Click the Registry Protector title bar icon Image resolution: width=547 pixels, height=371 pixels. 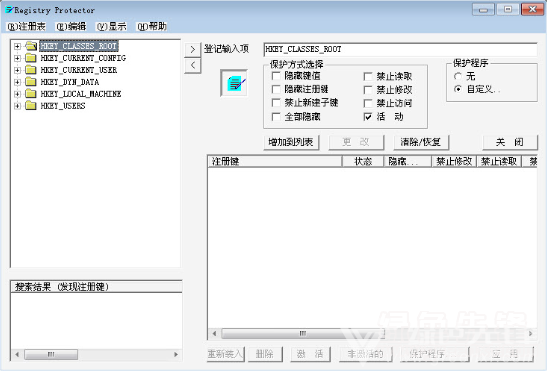click(9, 10)
